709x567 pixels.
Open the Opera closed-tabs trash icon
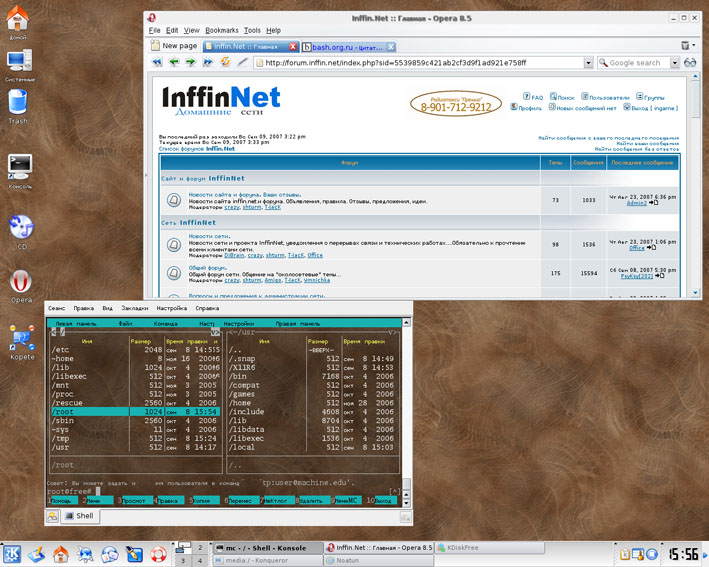pyautogui.click(x=685, y=46)
